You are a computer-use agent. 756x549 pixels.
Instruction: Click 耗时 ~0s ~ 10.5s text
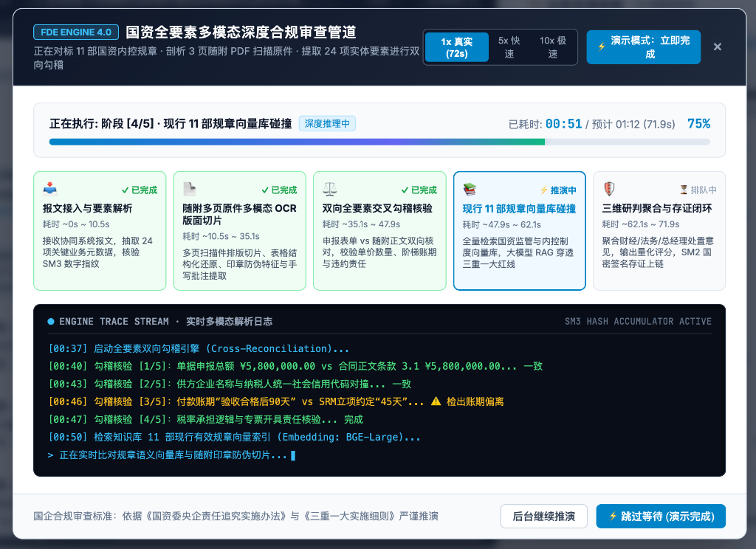point(76,224)
